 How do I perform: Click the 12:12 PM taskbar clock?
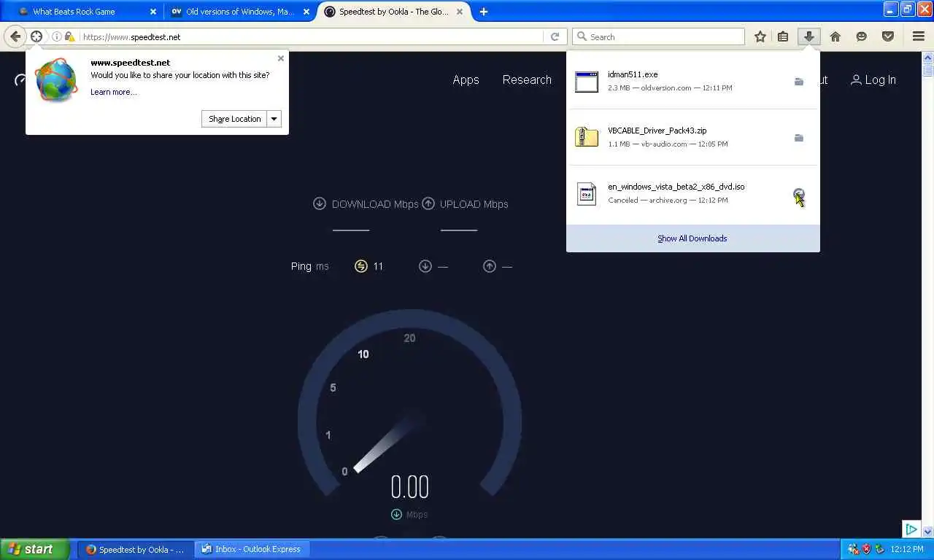tap(907, 549)
